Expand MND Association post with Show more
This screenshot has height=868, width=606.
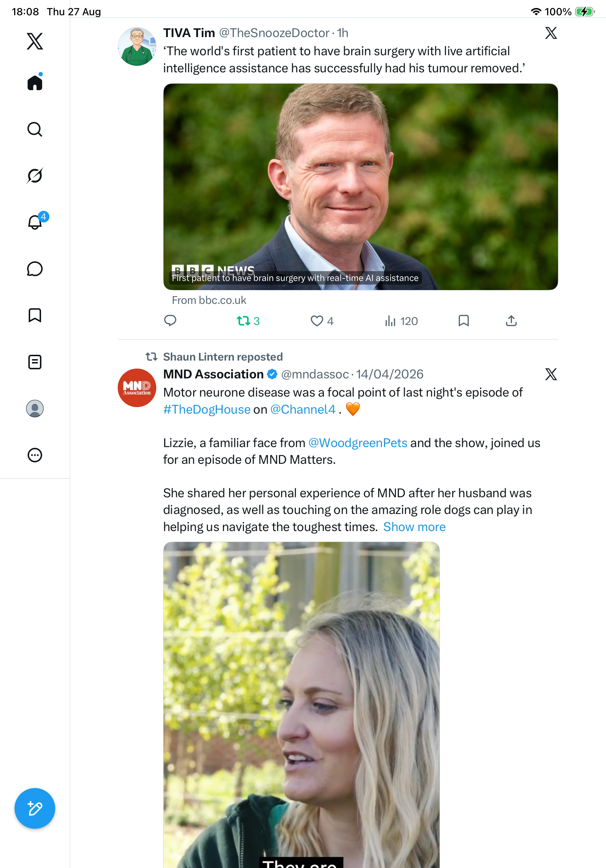click(x=415, y=527)
